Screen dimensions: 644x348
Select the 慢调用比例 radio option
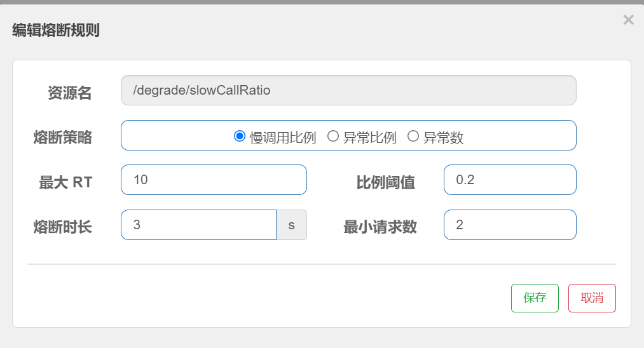[240, 136]
